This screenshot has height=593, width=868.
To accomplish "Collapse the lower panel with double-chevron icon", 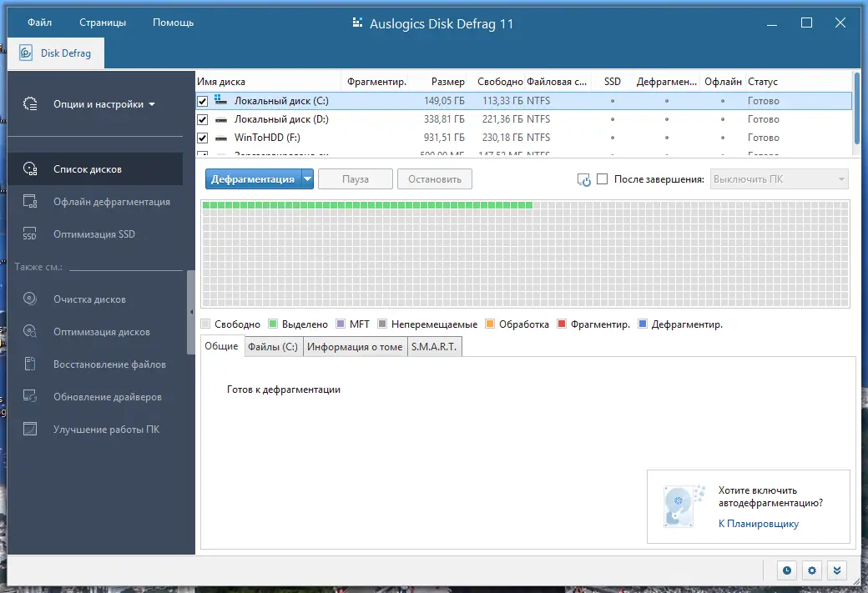I will (837, 570).
